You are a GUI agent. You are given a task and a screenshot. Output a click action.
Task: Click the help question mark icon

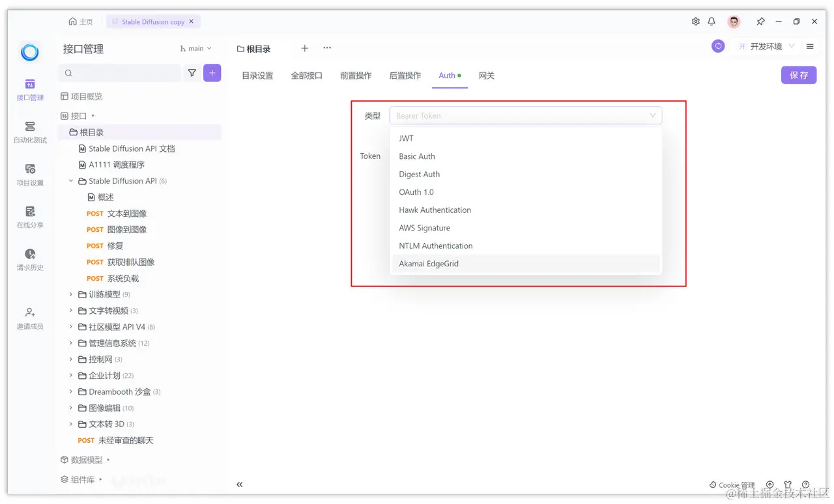[806, 485]
